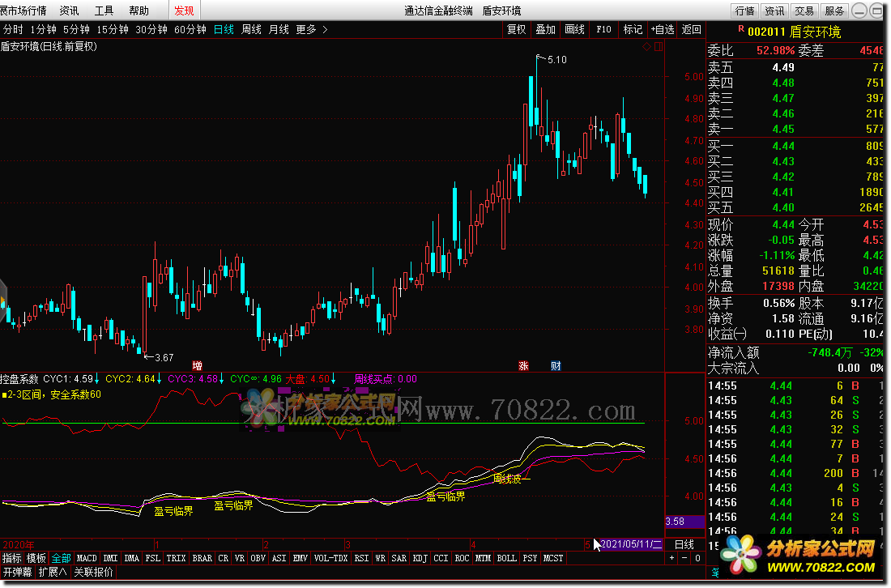The image size is (891, 588).
Task: Open the 日线 period selector at bottom right
Action: pos(684,544)
